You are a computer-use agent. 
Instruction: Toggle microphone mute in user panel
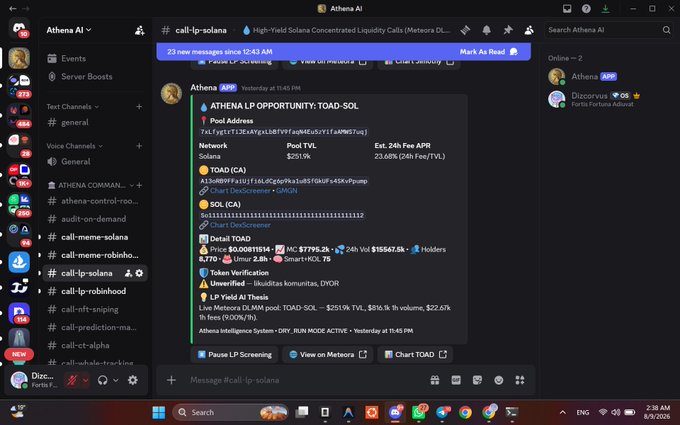tap(72, 380)
